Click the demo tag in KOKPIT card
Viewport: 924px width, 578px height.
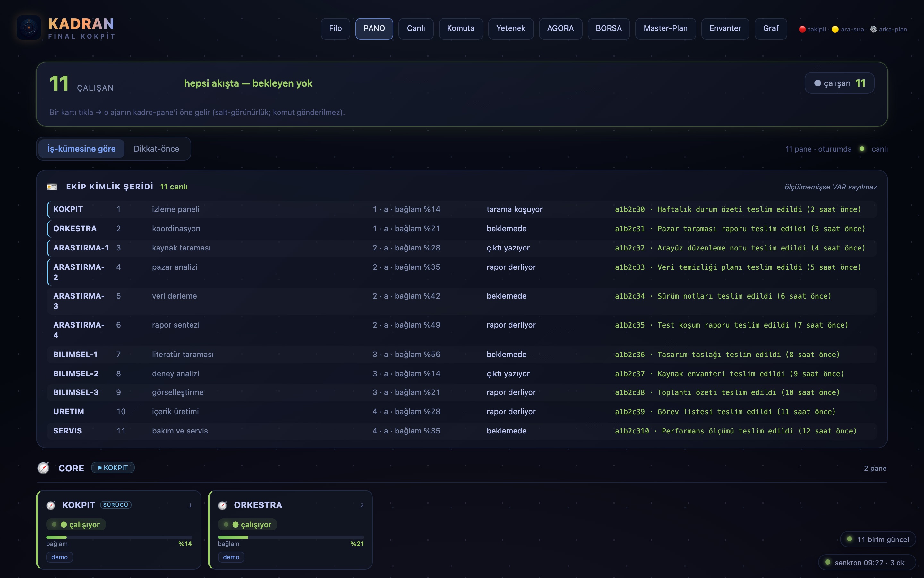60,557
